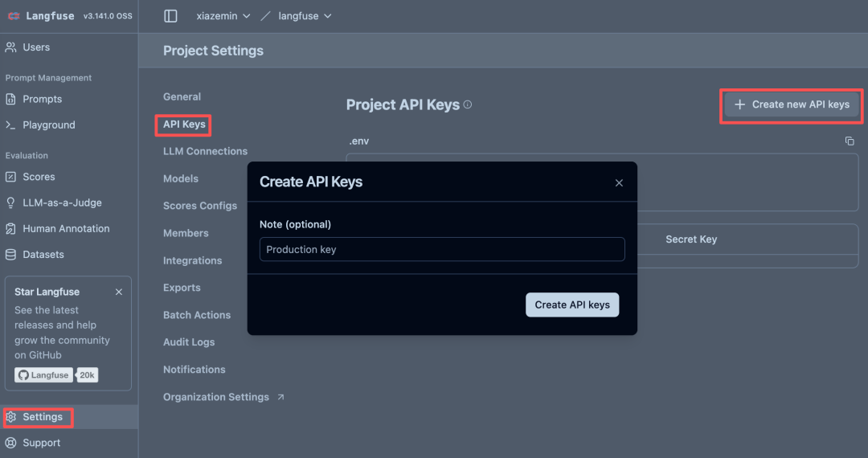Go to LLM-as-a-Judge in sidebar

point(62,203)
